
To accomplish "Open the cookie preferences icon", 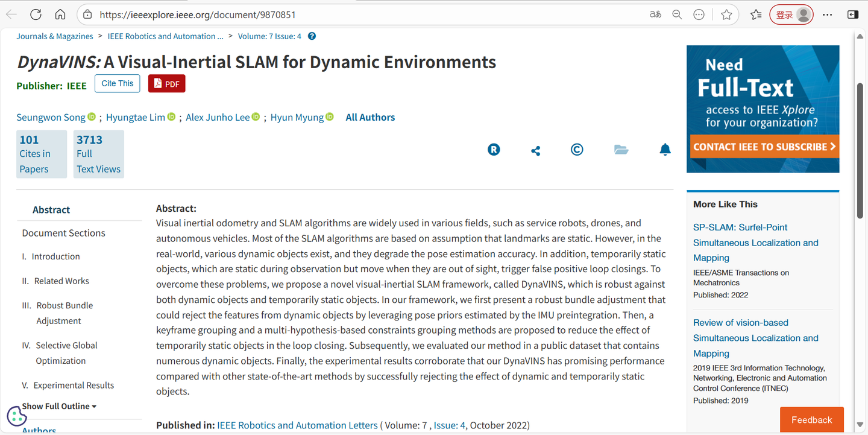I will 16,416.
